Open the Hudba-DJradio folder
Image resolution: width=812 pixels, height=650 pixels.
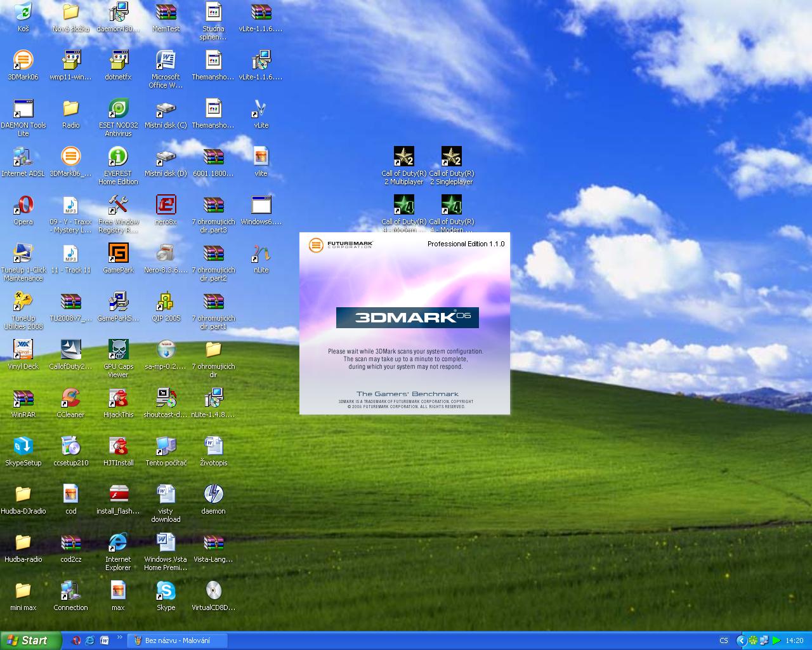point(23,494)
